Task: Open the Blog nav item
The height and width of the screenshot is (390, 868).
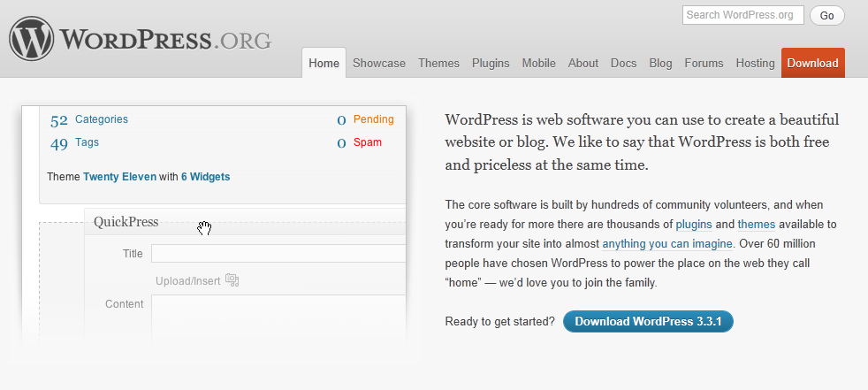Action: [x=660, y=63]
